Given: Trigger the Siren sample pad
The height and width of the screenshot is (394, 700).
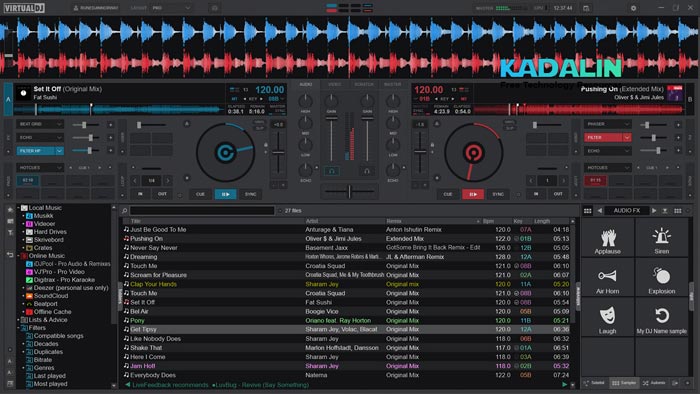Looking at the screenshot, I should [661, 241].
